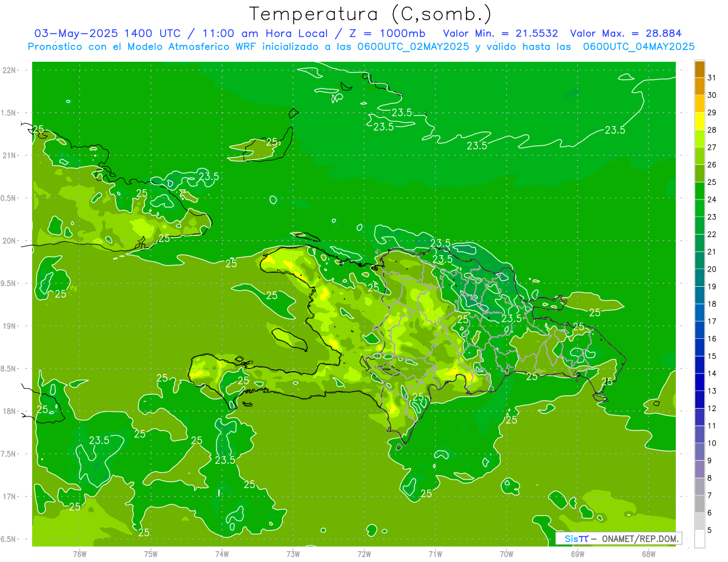The height and width of the screenshot is (562, 728).
Task: Click the 'SisTT - ONAMET/REP.DOM.' credit label
Action: [618, 538]
